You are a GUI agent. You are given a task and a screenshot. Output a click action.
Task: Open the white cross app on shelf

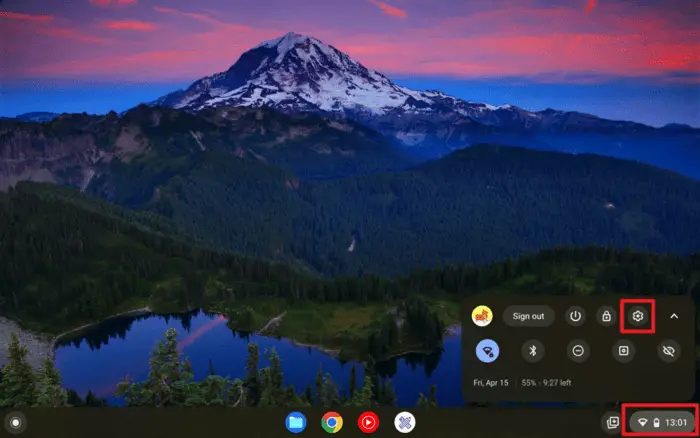coord(405,422)
